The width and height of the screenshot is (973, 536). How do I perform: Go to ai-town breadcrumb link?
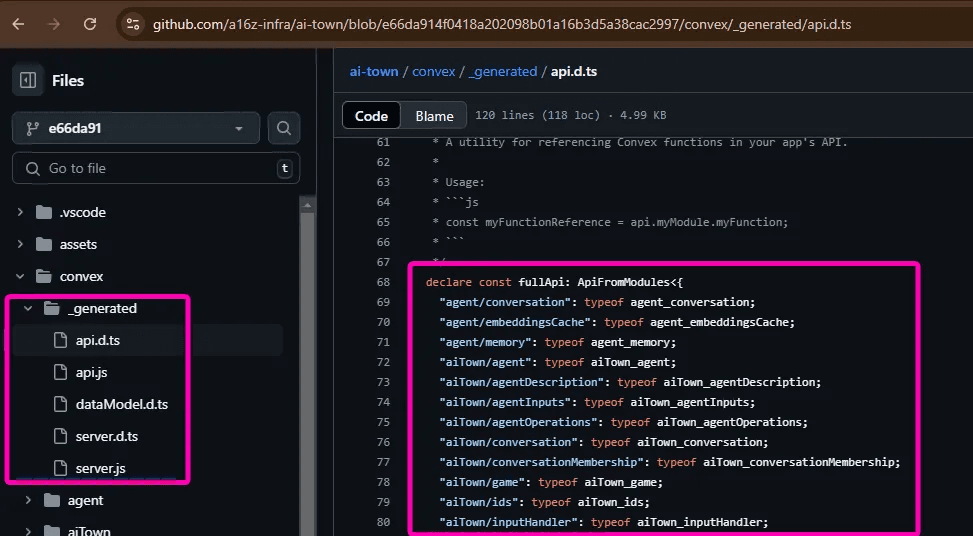(x=374, y=71)
